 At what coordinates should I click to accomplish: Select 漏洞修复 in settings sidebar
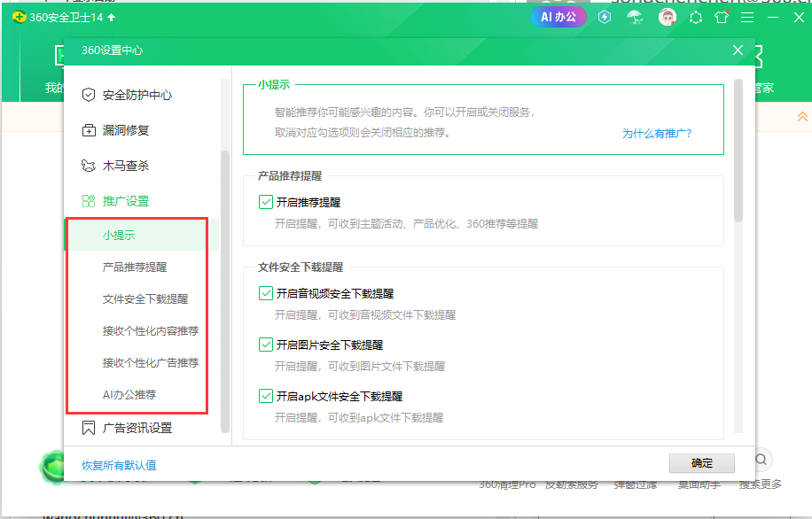126,130
